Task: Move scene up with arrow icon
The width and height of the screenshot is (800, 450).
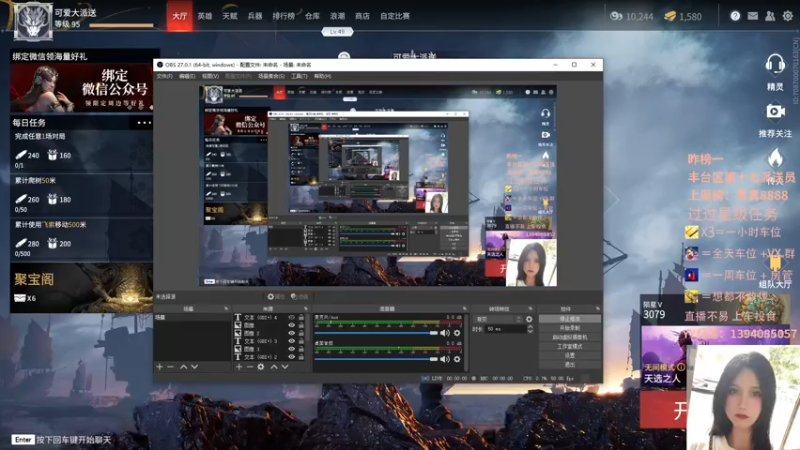Action: click(x=184, y=367)
